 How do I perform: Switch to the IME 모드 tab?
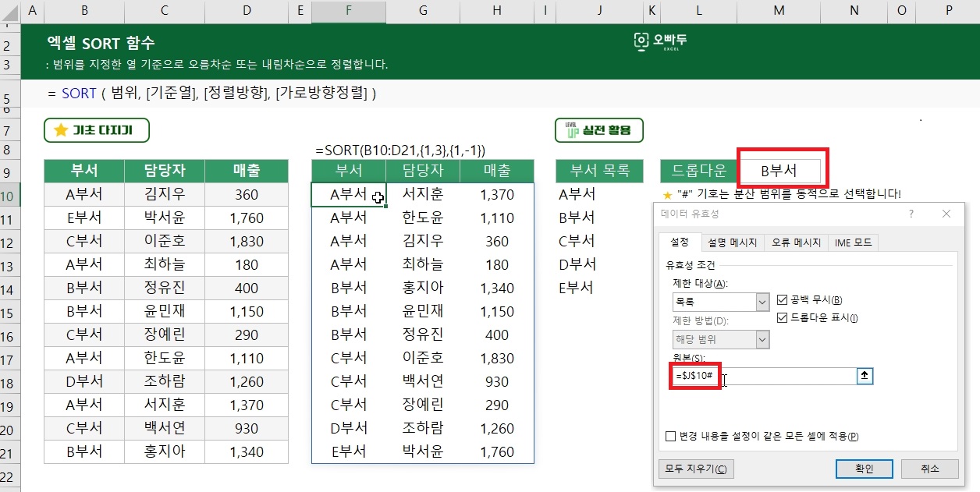(x=853, y=242)
